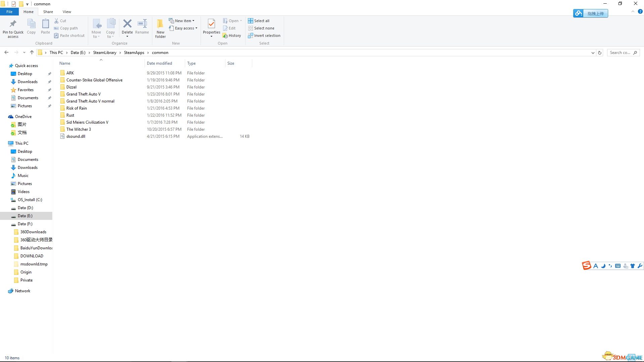The height and width of the screenshot is (362, 644).
Task: Click Select all
Action: click(259, 21)
